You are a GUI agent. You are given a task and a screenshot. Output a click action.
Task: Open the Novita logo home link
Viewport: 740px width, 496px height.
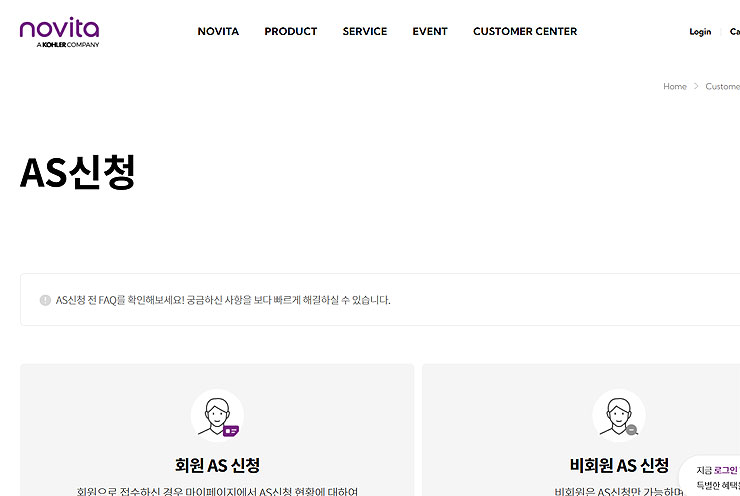pos(59,32)
